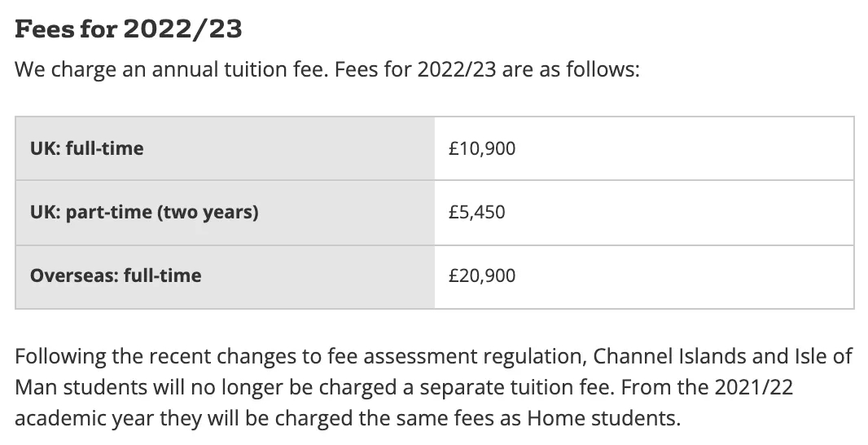
Task: Click the £5,450 fee amount
Action: [477, 212]
